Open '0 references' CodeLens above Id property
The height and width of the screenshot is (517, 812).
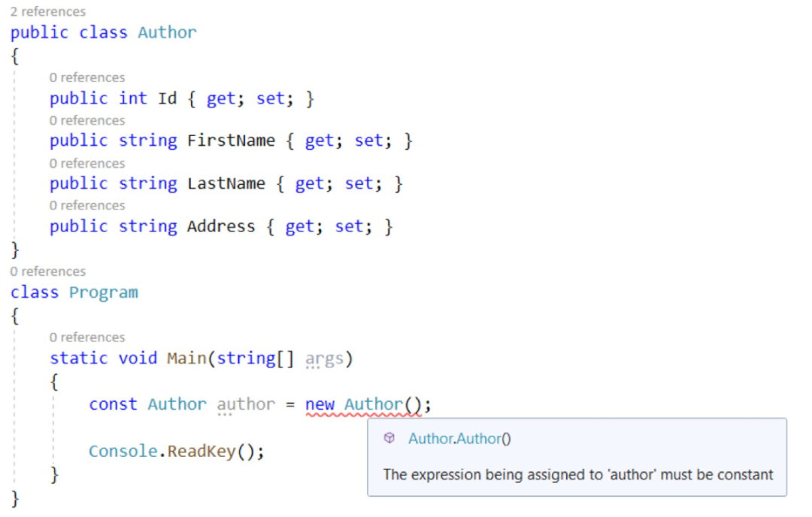87,77
